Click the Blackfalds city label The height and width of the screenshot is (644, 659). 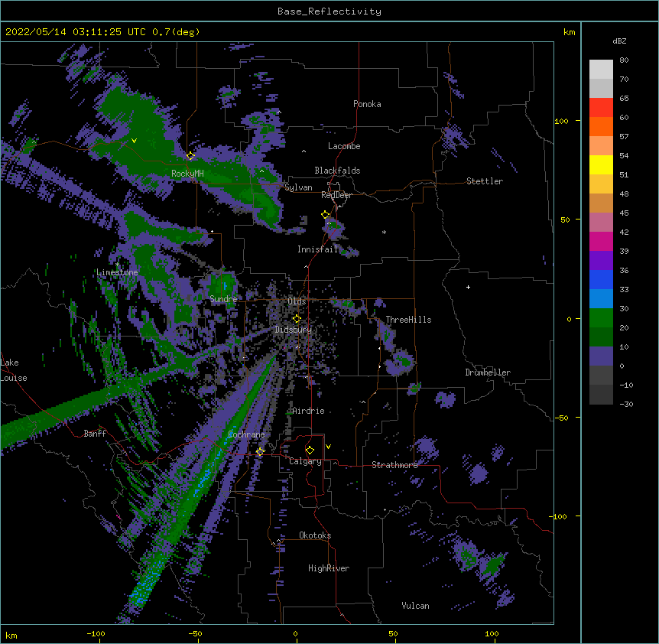tap(337, 171)
